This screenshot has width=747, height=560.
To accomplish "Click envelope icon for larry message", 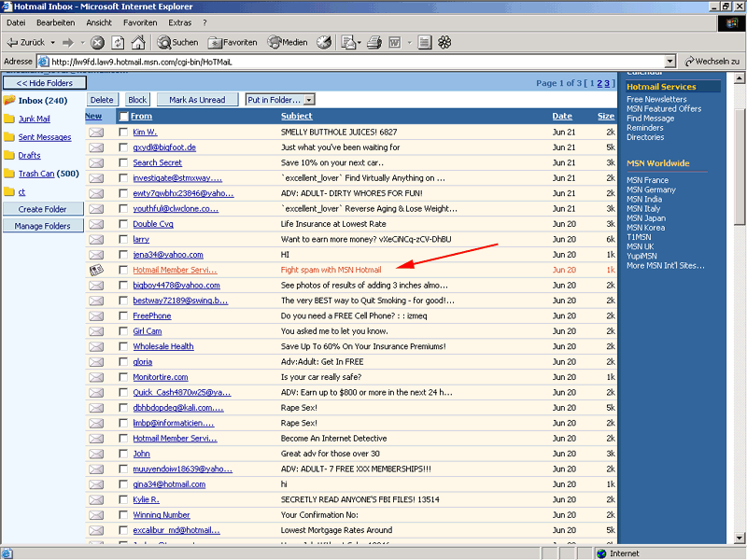I will click(x=96, y=239).
